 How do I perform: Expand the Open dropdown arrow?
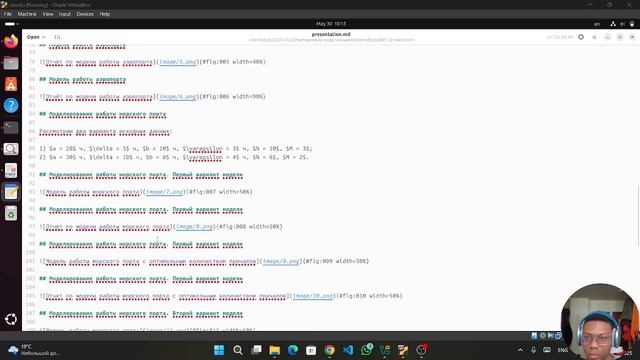click(44, 37)
